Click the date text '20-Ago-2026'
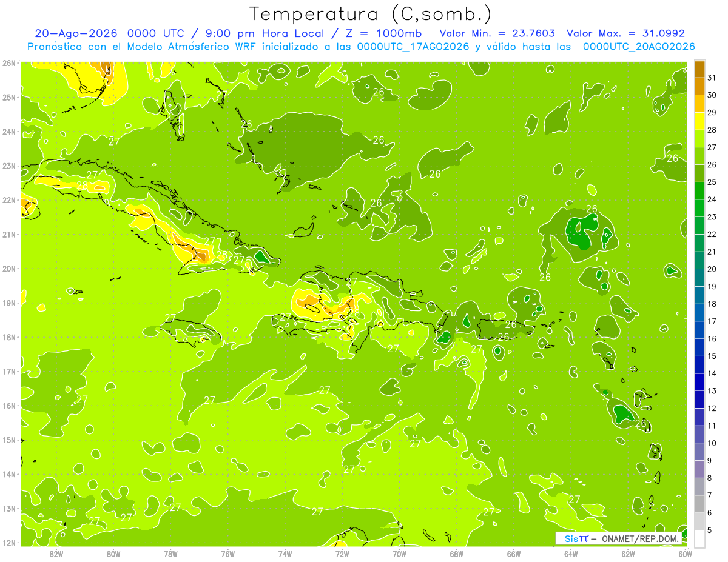 click(75, 33)
